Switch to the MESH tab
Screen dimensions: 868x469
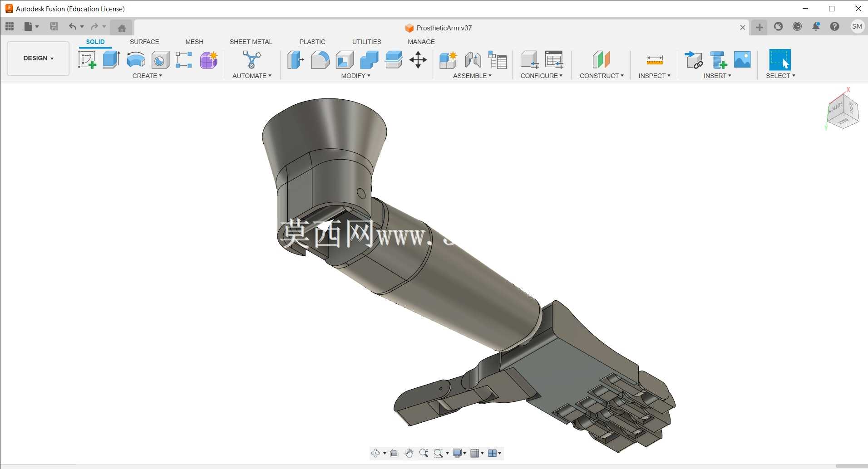point(194,42)
